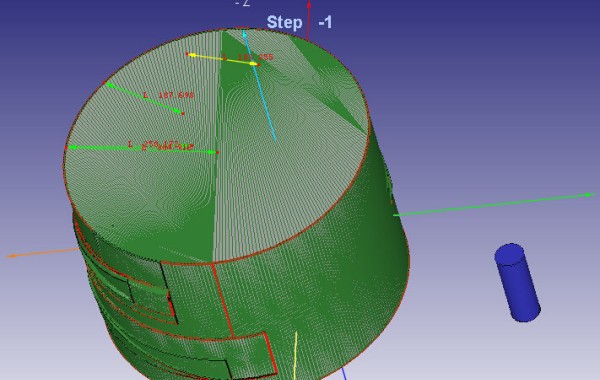This screenshot has height=380, width=600.
Task: Click the long green measurement line left arrowhead
Action: coord(71,147)
